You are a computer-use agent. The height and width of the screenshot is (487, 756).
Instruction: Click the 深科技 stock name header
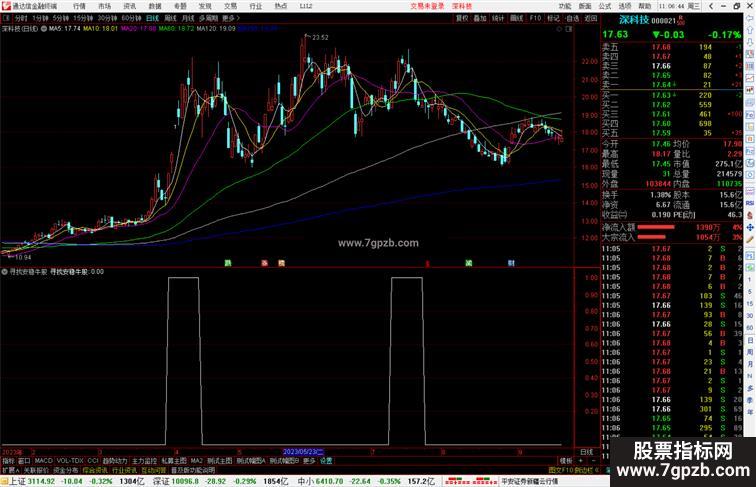coord(634,20)
